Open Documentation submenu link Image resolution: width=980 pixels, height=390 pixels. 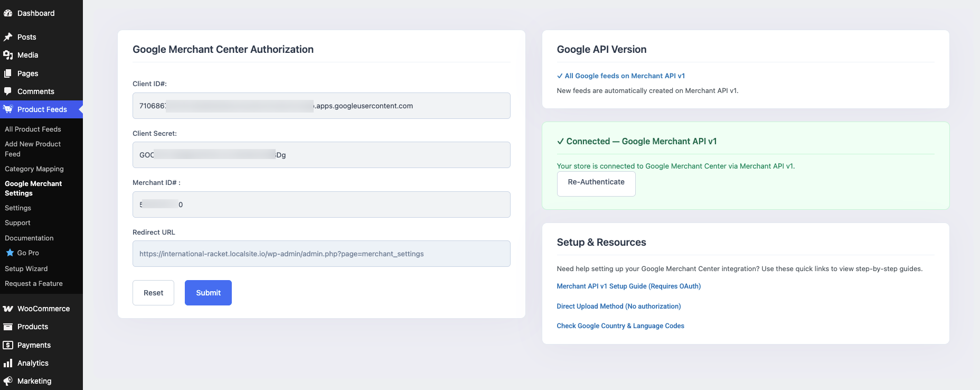(x=29, y=238)
